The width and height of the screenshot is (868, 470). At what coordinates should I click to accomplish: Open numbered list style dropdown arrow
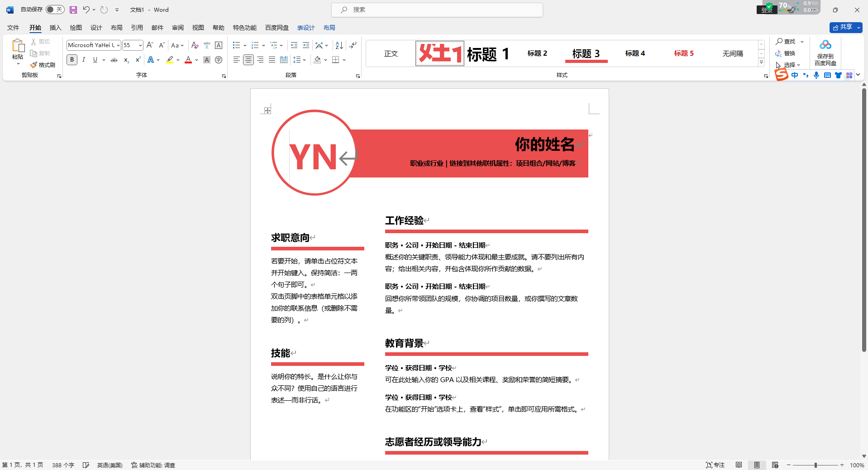coord(263,45)
